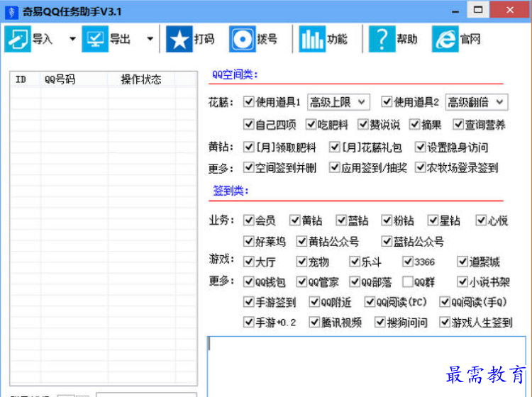Open the 高级上限 combo box
Screen dimensions: 532x397
click(338, 102)
